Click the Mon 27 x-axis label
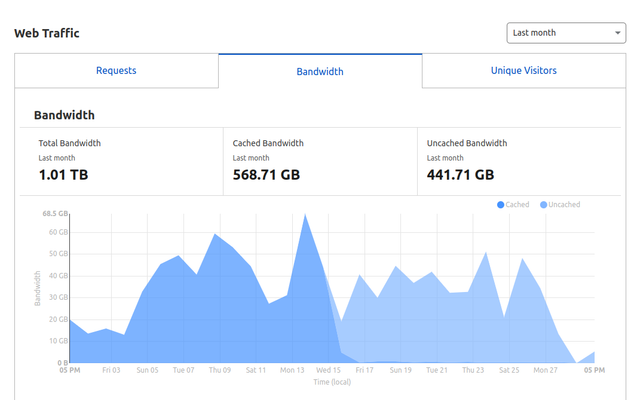 coord(545,370)
